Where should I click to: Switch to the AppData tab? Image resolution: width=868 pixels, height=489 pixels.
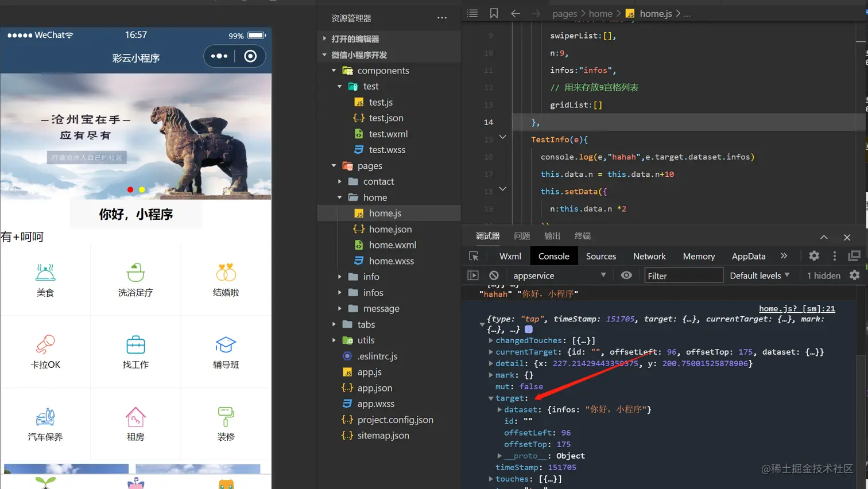[x=749, y=257]
